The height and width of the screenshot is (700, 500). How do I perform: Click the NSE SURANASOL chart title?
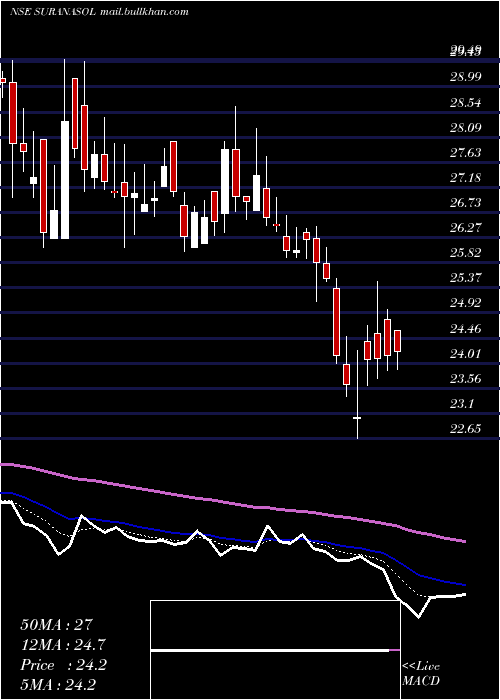coord(52,12)
